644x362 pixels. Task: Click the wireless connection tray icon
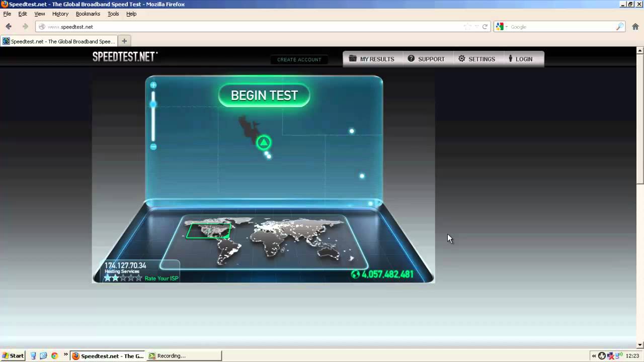point(618,356)
